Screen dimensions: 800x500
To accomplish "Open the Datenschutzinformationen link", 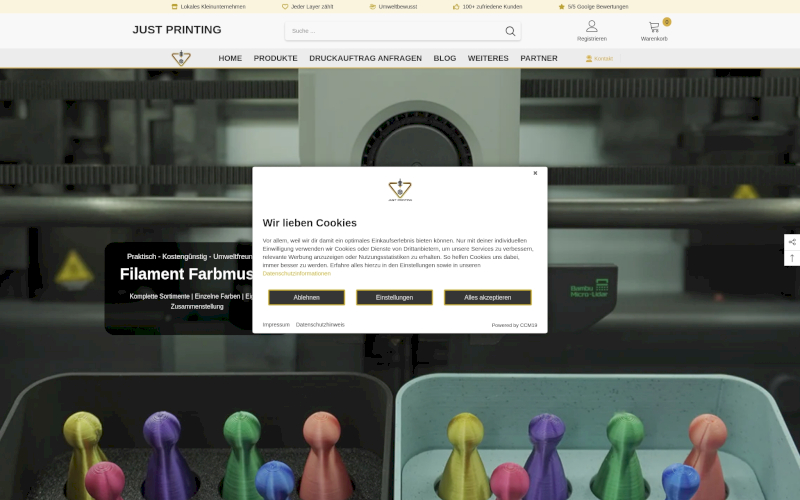I will tap(296, 273).
